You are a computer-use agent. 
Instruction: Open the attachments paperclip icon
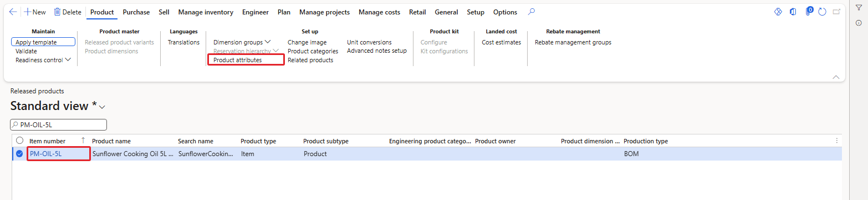(809, 12)
